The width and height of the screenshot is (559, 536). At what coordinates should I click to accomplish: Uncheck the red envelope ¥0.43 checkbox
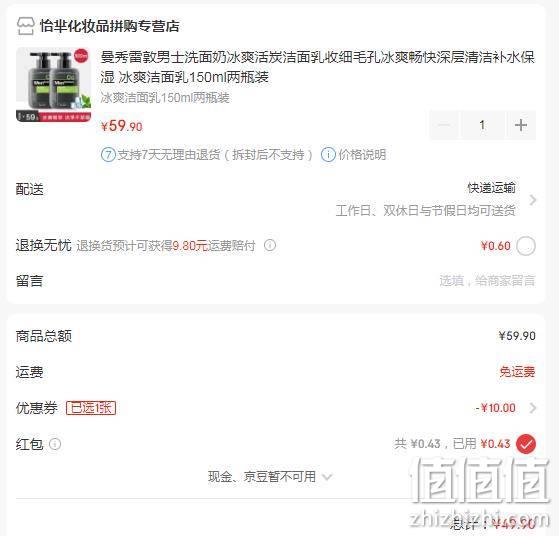tap(526, 444)
